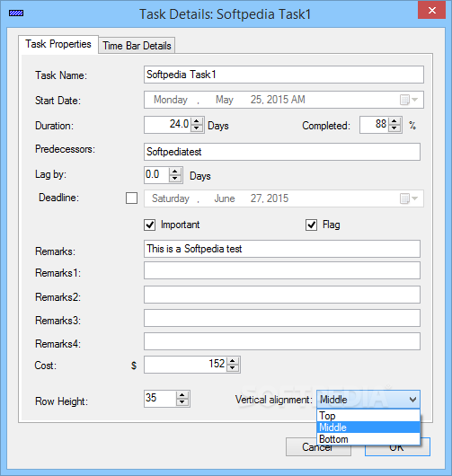Uncheck the Flag checkbox
Viewport: 452px width, 476px height.
[311, 225]
